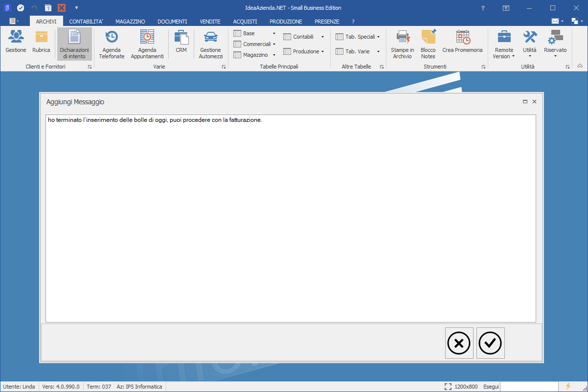The image size is (588, 392).
Task: Open the ? help ribbon tab
Action: 353,22
